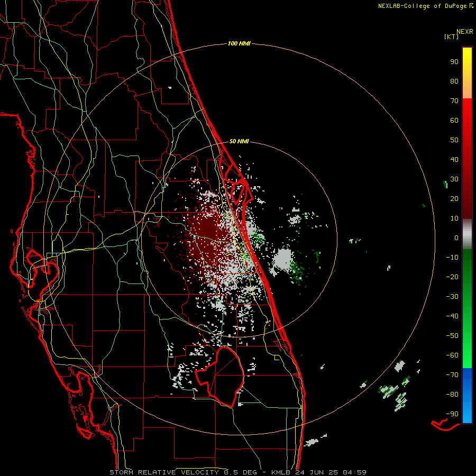
Task: Click the -50 knot scale label
Action: (x=452, y=336)
